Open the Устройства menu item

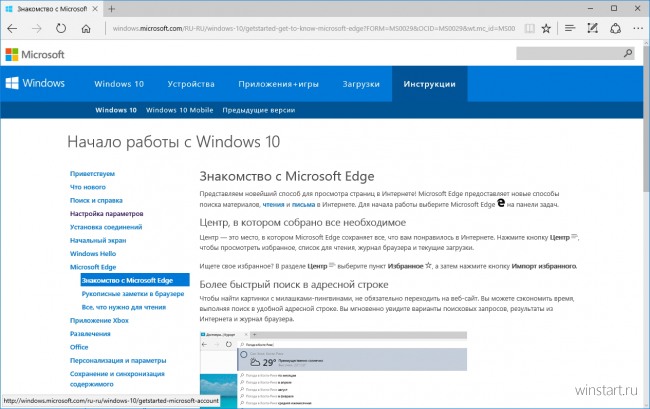191,84
